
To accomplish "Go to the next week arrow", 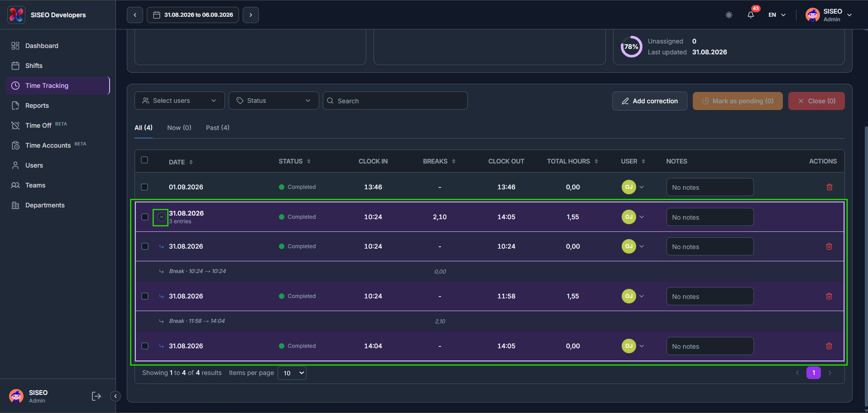I will tap(251, 15).
